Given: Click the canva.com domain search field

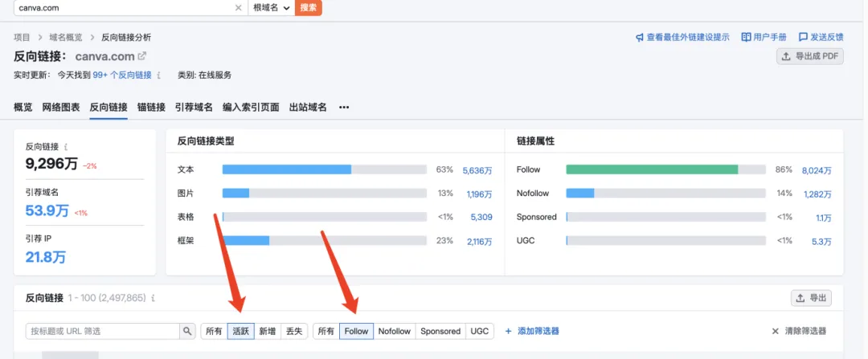Looking at the screenshot, I should (130, 8).
